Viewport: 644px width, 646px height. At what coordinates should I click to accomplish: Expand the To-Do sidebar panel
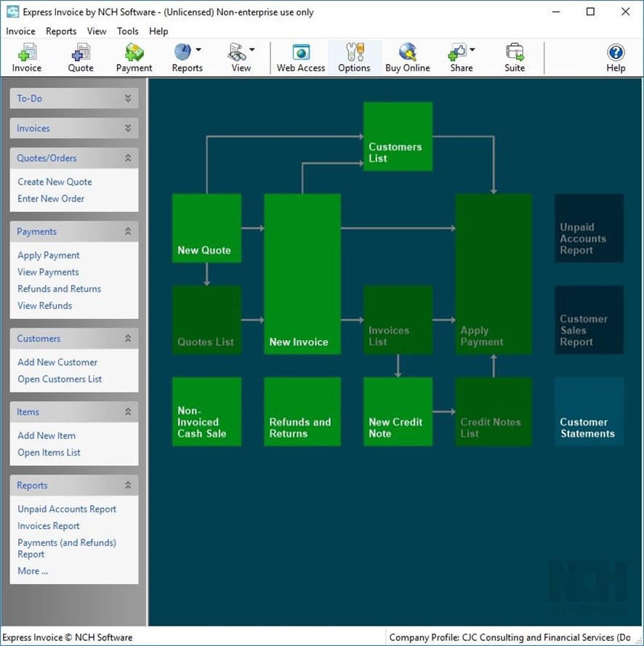tap(128, 99)
